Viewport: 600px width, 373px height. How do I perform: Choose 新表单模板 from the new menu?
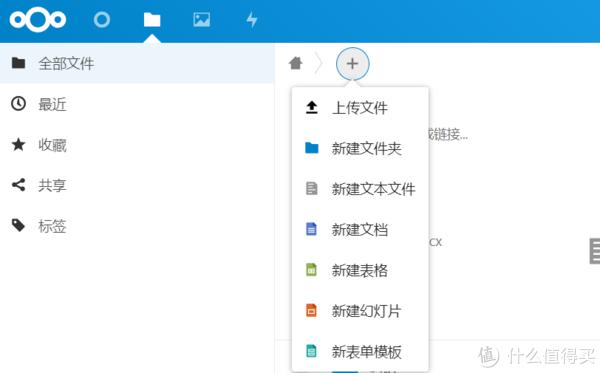pos(360,351)
